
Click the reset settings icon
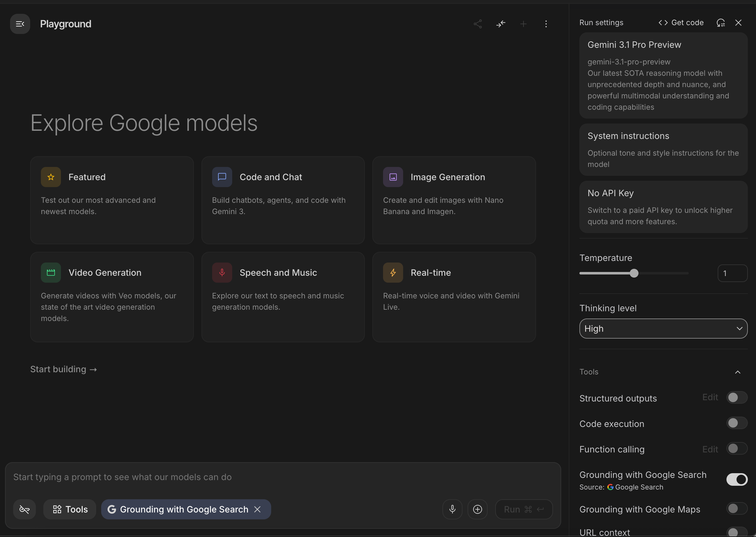click(720, 23)
